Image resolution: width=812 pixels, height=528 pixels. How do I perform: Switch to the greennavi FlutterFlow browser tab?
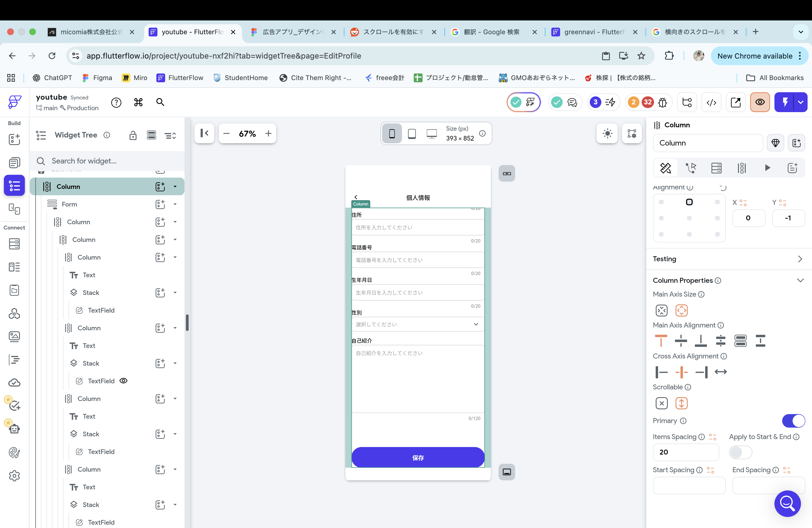594,32
